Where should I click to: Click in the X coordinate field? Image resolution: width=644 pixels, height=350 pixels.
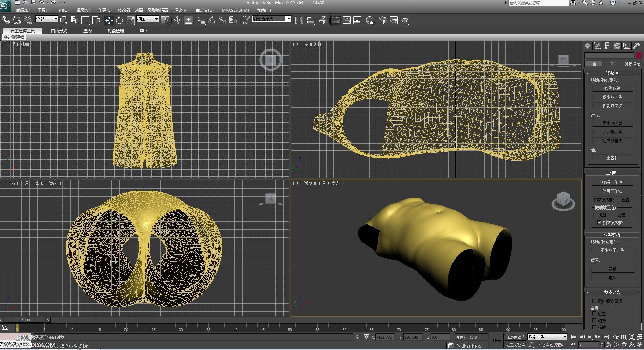(386, 337)
